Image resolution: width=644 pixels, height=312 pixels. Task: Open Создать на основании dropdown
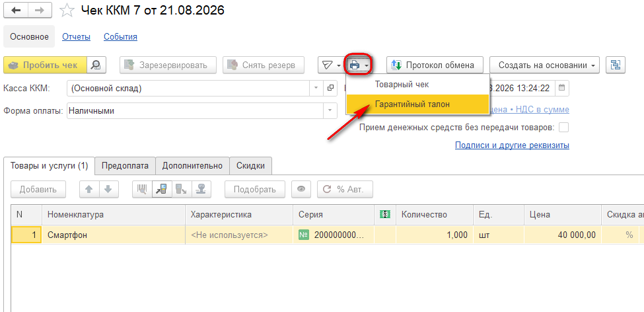pyautogui.click(x=545, y=65)
